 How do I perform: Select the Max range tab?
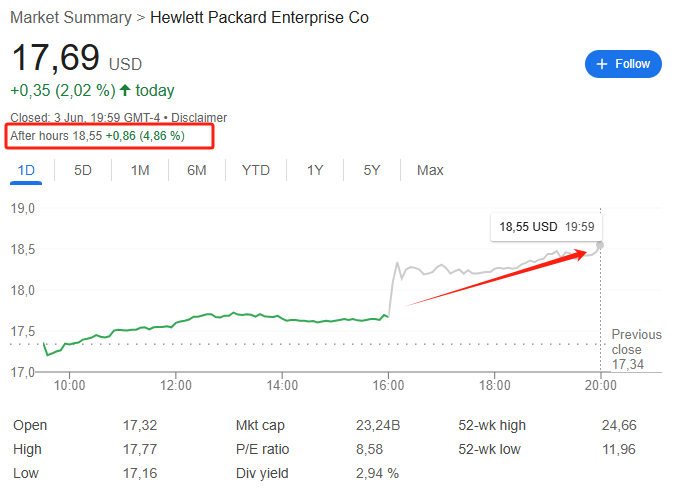pyautogui.click(x=430, y=170)
